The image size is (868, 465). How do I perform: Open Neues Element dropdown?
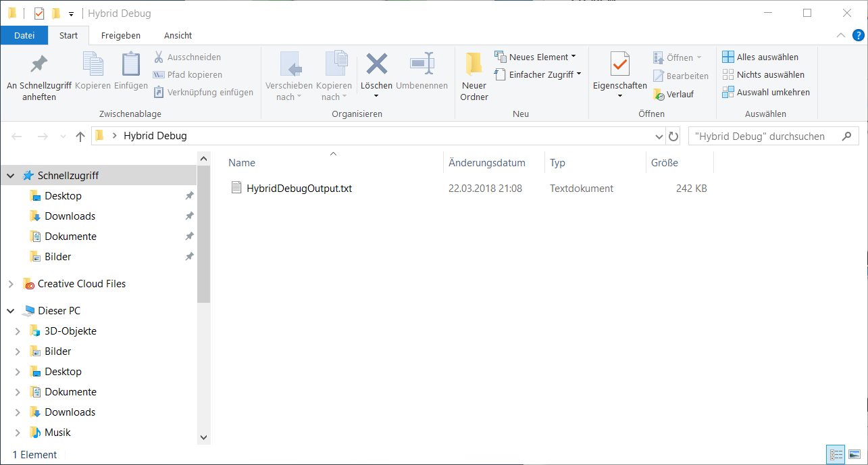pyautogui.click(x=535, y=57)
